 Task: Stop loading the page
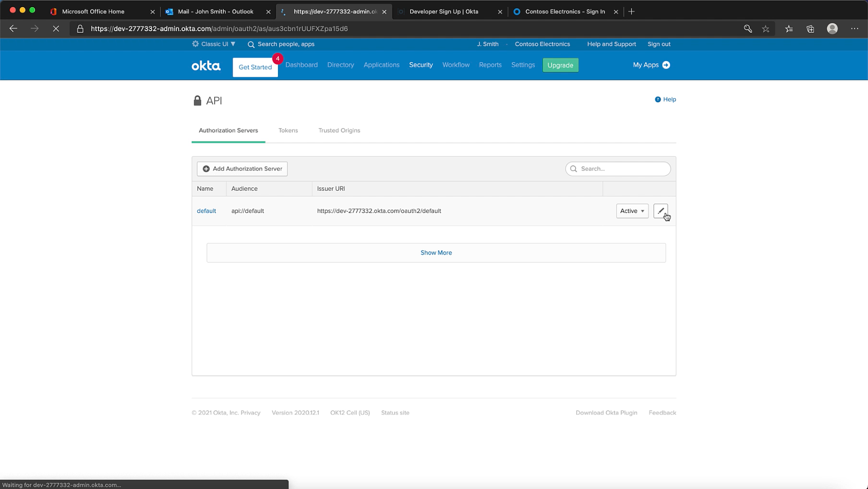tap(56, 29)
